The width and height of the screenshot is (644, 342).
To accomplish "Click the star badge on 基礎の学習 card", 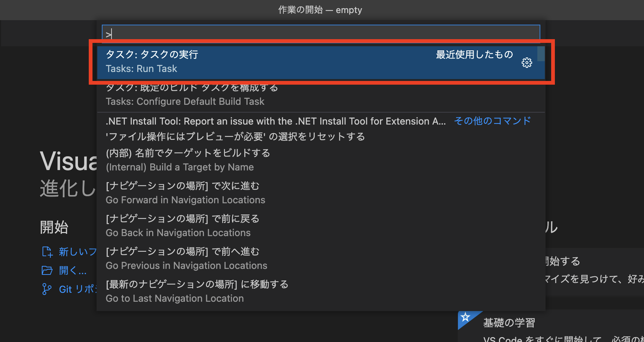I will (x=465, y=317).
